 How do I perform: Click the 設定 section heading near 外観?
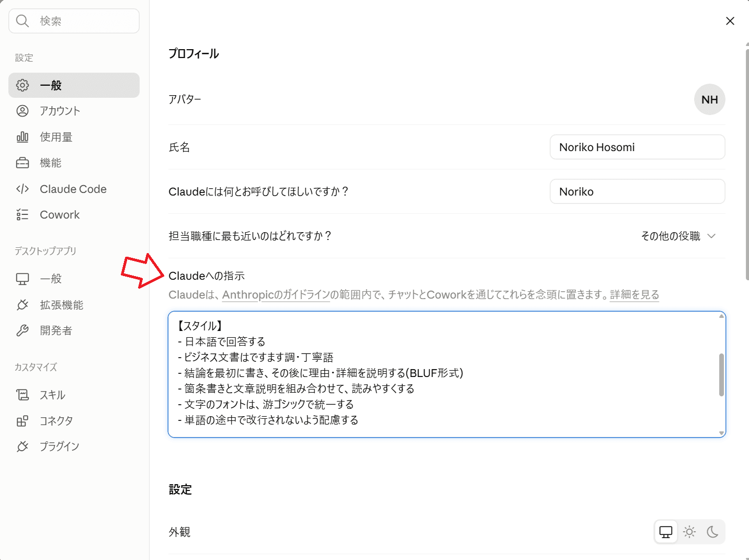click(180, 489)
